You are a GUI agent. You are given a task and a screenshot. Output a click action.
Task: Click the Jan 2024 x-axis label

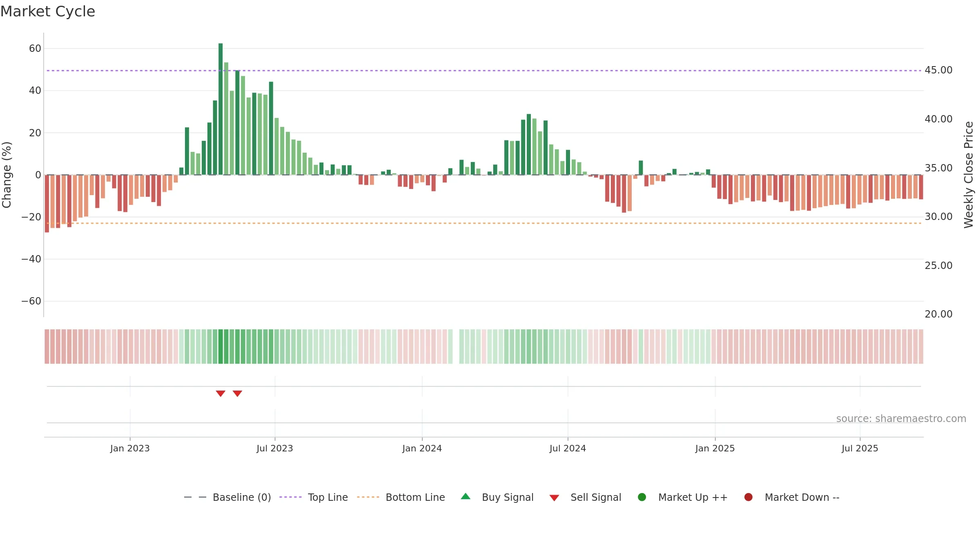coord(422,448)
